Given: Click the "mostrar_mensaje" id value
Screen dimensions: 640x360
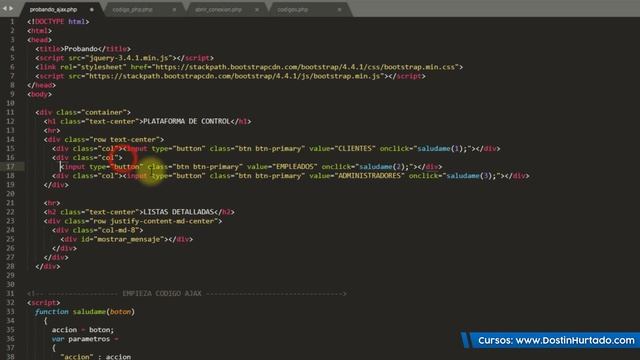Looking at the screenshot, I should 129,239.
